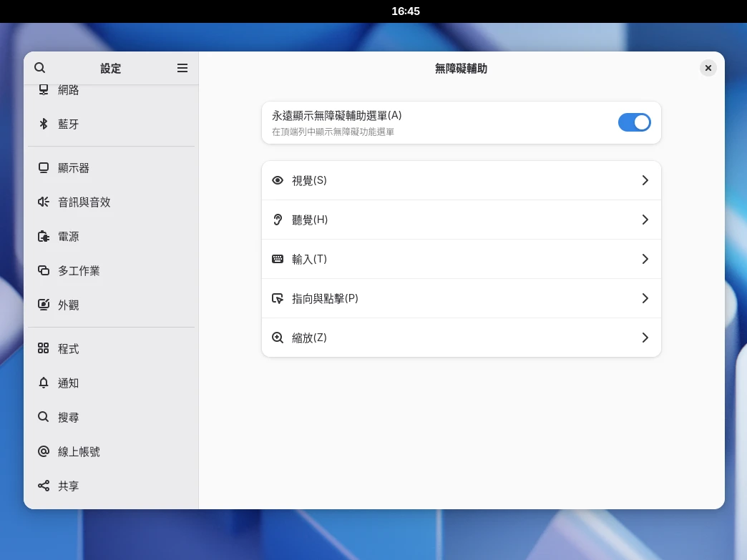This screenshot has width=747, height=560.
Task: Open the 程式 settings panel
Action: [69, 349]
